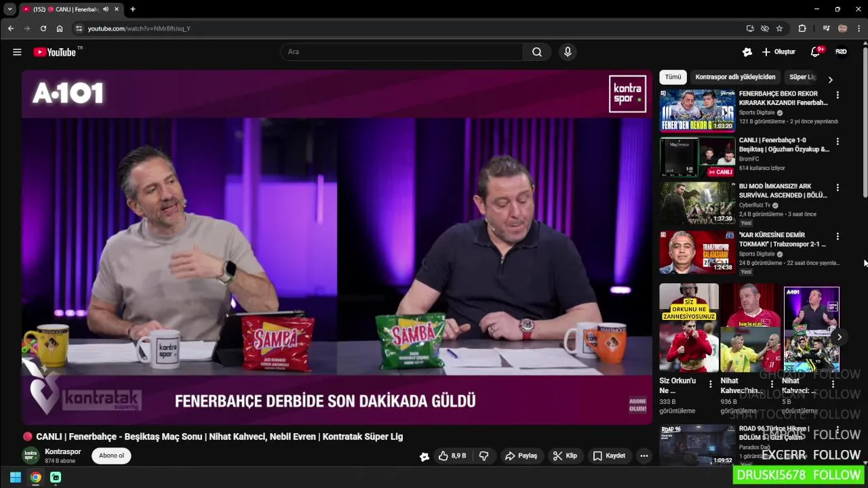Screen dimensions: 868x488
Task: Mute tab via speaker icon on tab
Action: tap(105, 9)
